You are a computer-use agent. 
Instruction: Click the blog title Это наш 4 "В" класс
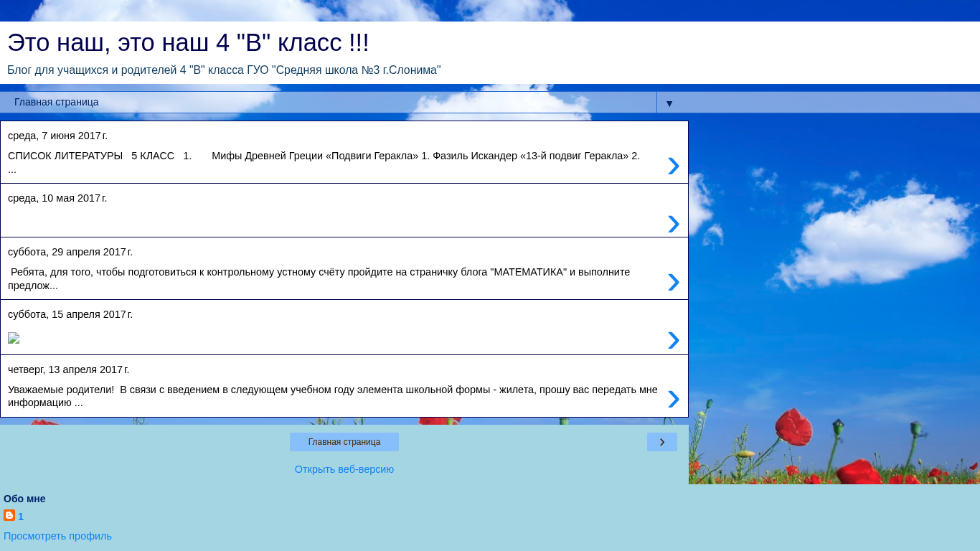coord(188,43)
